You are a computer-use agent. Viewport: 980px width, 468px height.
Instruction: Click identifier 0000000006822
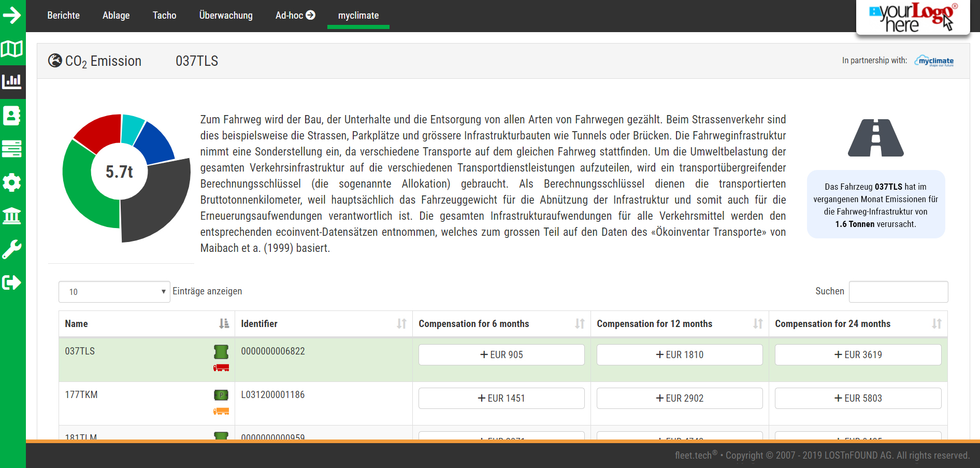(273, 351)
